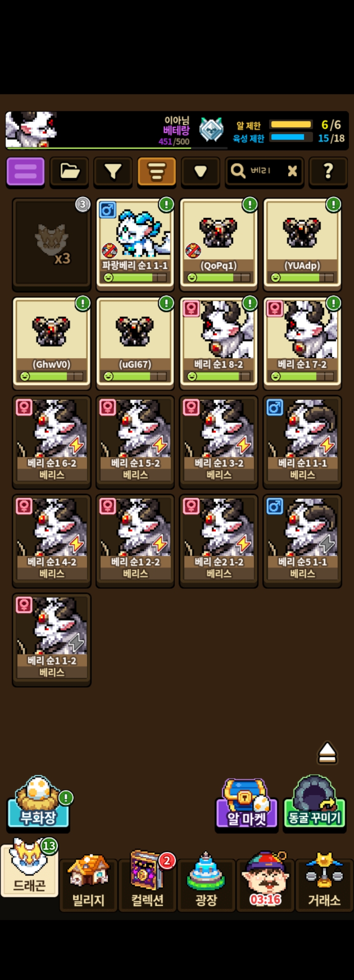
Task: Select the 파랑베리 순1 1-1 dragon card
Action: point(135,244)
